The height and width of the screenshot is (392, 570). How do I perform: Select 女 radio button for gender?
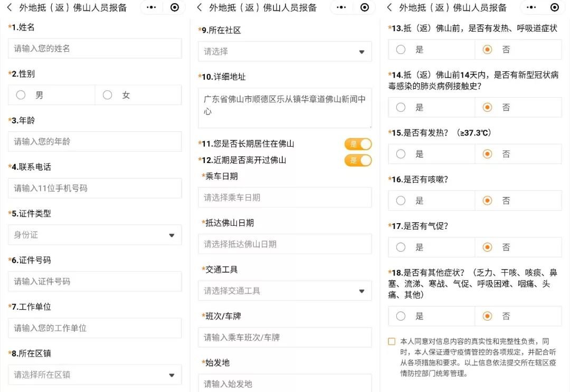tap(108, 95)
